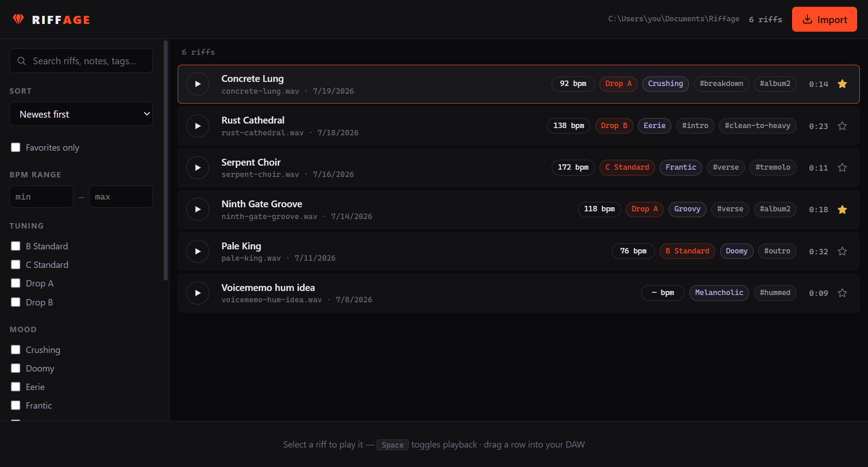868x467 pixels.
Task: Click the C:\Users\you\Documents\Riffage path
Action: 674,19
